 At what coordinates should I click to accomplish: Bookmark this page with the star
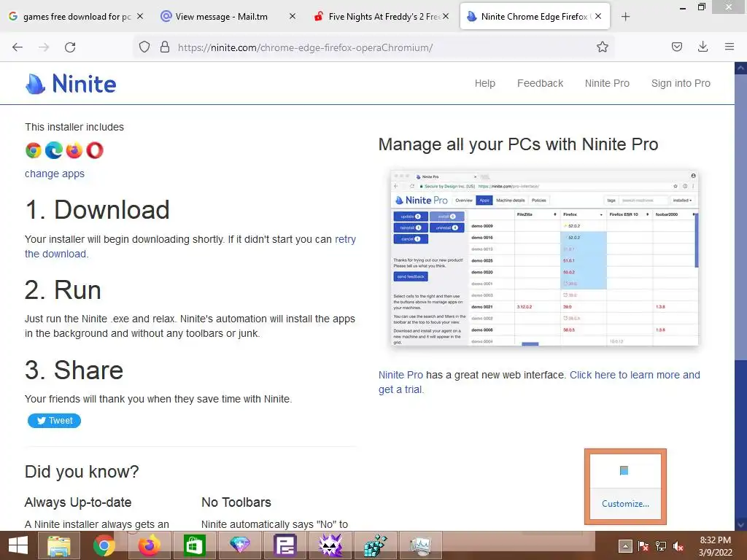(602, 47)
